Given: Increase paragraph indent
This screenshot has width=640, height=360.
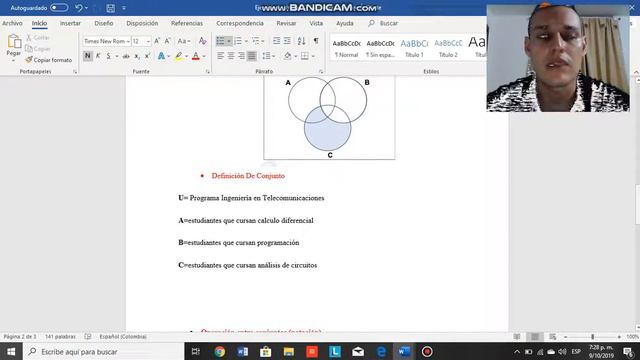Looking at the screenshot, I should [287, 41].
